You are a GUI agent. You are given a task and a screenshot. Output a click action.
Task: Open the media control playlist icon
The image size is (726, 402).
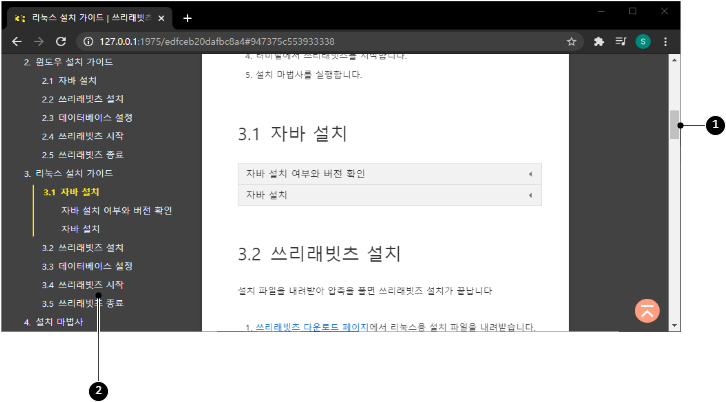(x=620, y=42)
